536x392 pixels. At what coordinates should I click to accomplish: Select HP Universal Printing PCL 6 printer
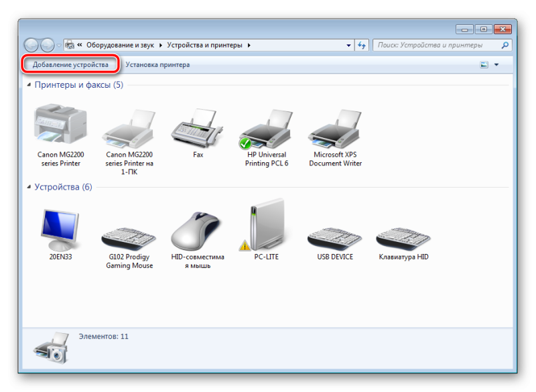point(266,129)
